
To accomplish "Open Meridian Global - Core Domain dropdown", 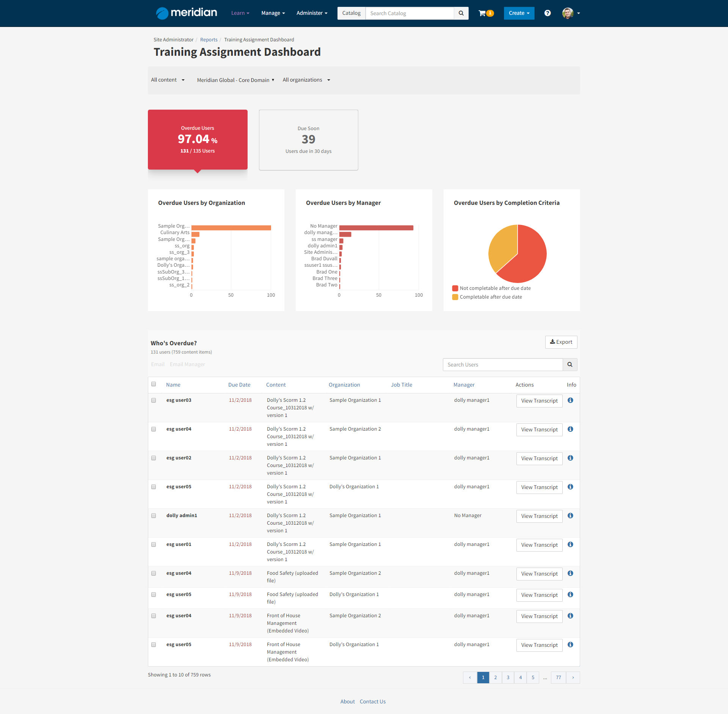I will tap(235, 80).
